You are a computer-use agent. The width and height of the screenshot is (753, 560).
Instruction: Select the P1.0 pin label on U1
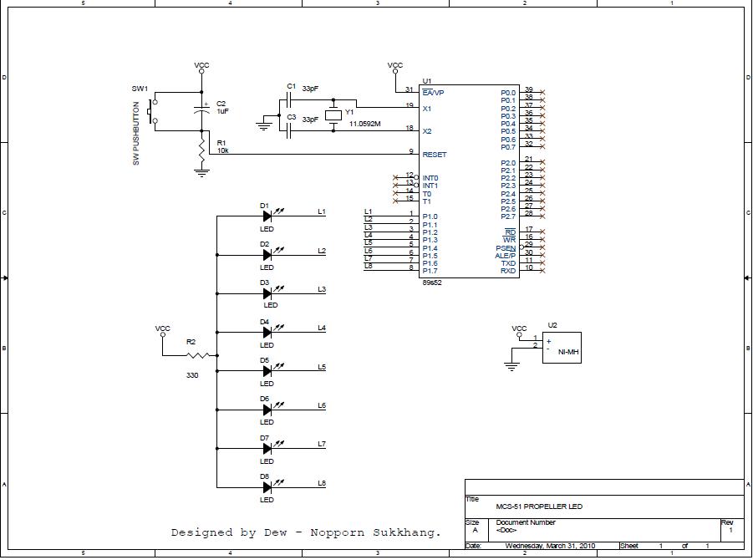click(x=430, y=217)
